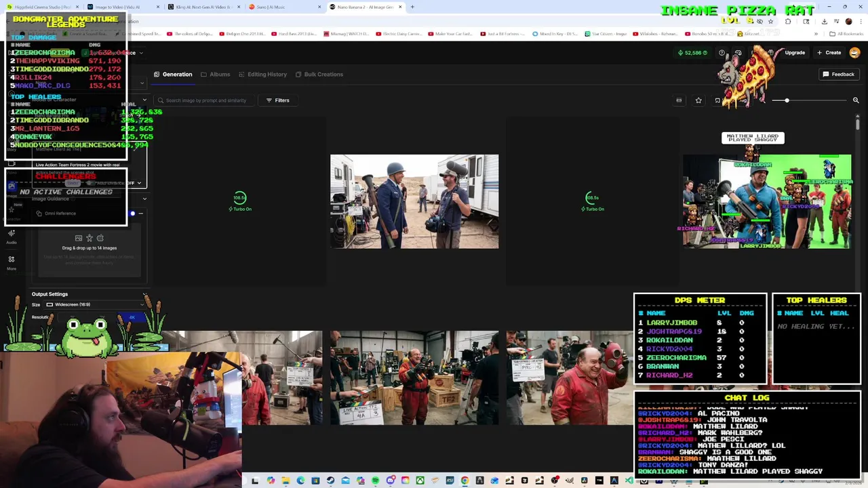Bookmark this page with star icon
868x488 pixels.
point(770,21)
